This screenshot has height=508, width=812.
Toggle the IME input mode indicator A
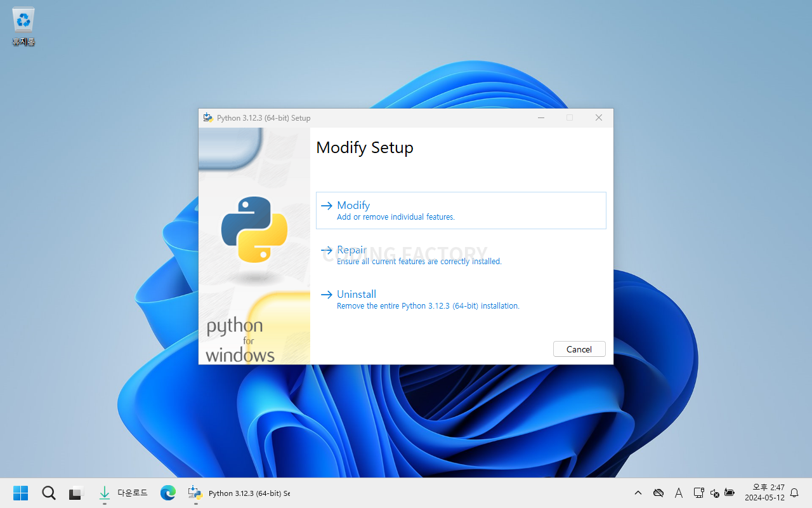[679, 493]
